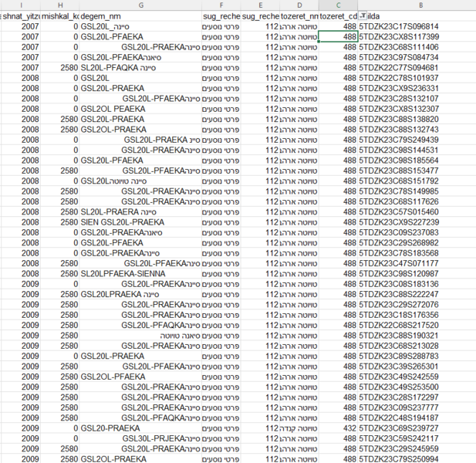Click the GSL20L סיינה טויוטה model cell
This screenshot has height=463, width=476.
140,181
